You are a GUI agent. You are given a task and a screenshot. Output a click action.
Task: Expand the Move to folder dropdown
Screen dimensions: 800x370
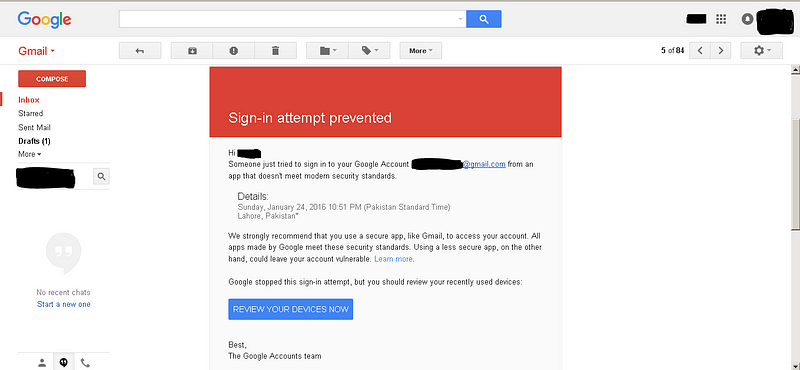coord(327,51)
